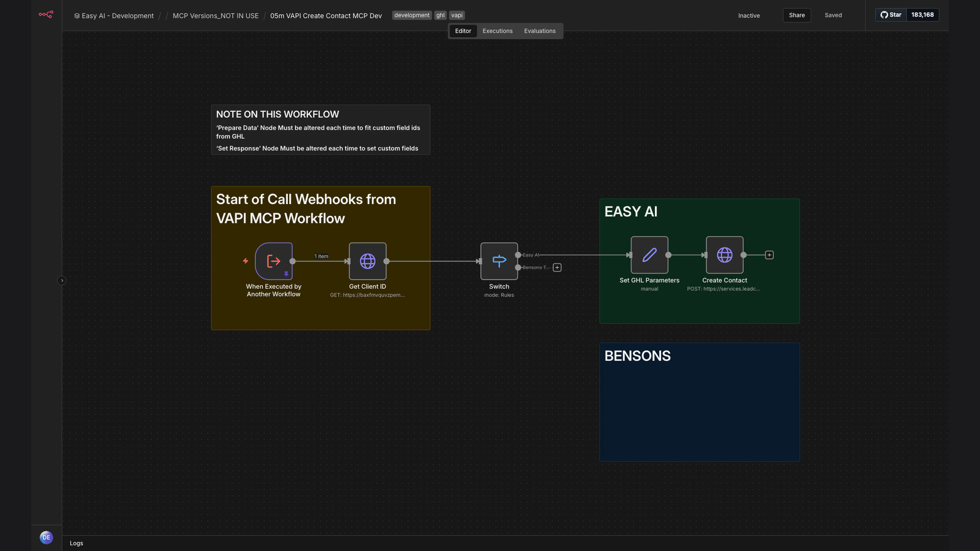Click the Easy AI switch output label
980x551 pixels.
(x=531, y=255)
